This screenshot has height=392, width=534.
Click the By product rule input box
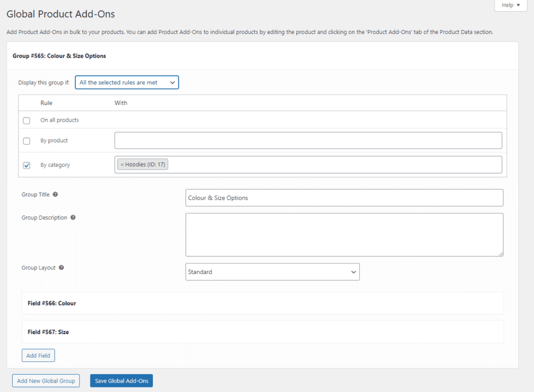point(308,140)
